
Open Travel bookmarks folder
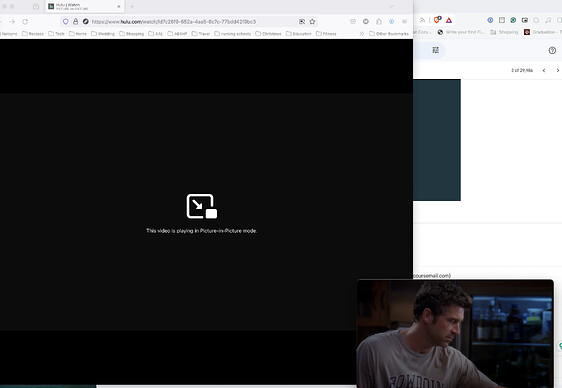tap(201, 34)
